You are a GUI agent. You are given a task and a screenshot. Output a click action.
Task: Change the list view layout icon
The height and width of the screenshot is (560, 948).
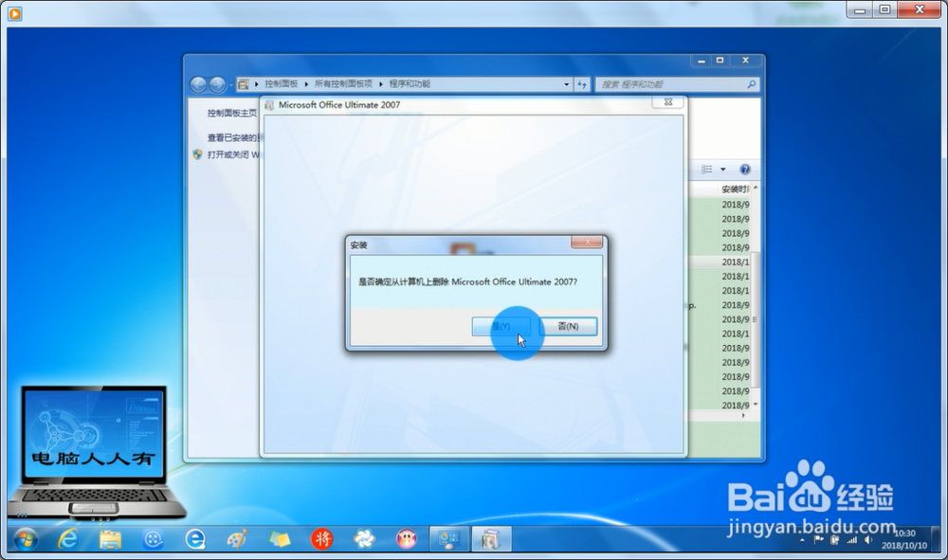click(707, 170)
